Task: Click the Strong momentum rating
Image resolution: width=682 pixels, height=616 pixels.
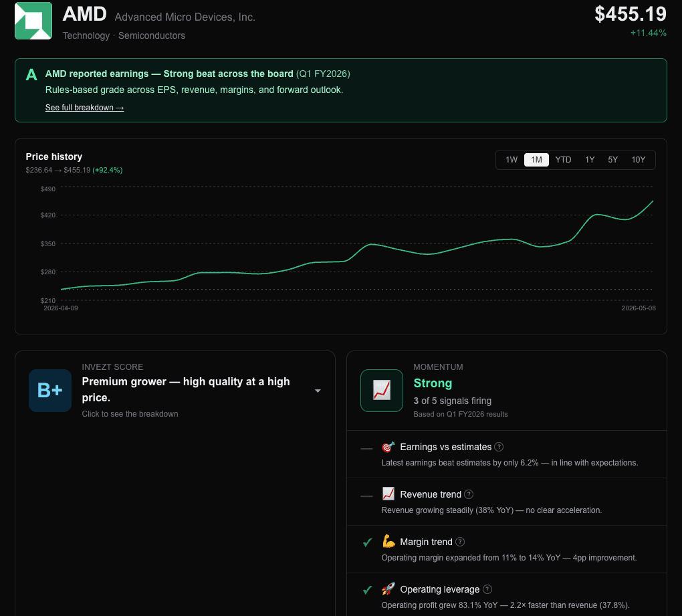Action: click(x=433, y=383)
